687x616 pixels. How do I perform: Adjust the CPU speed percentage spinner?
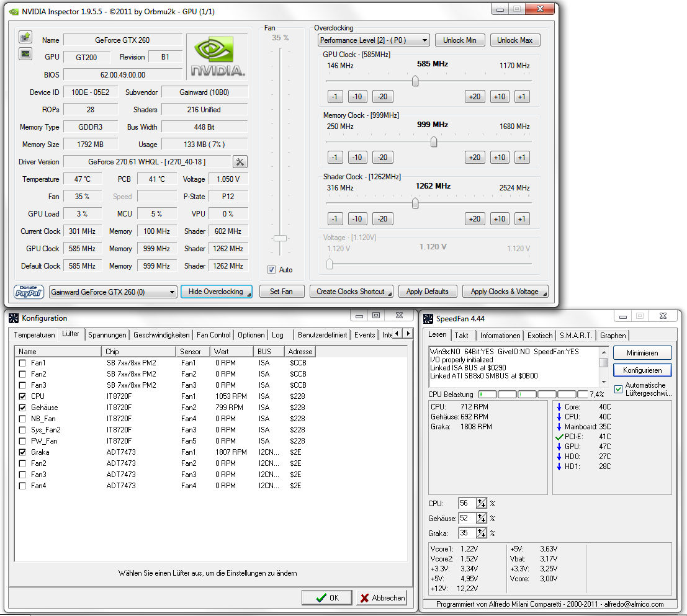pos(482,504)
